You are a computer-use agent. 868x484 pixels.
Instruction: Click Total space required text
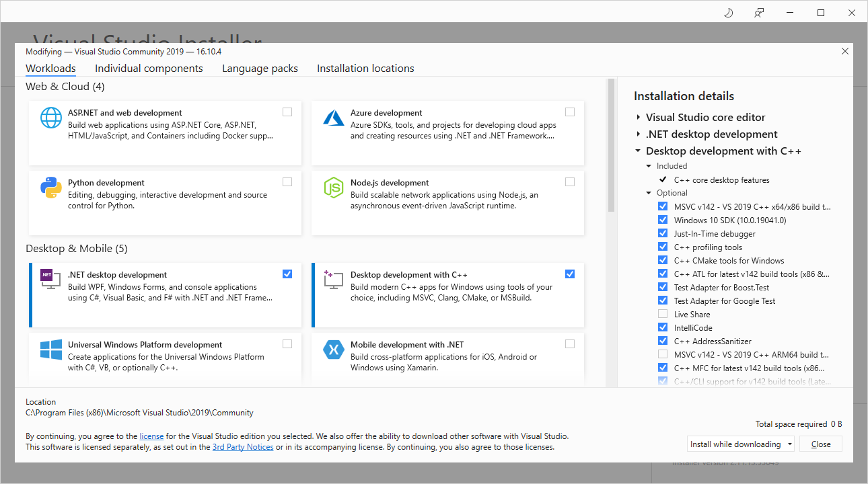pyautogui.click(x=791, y=424)
